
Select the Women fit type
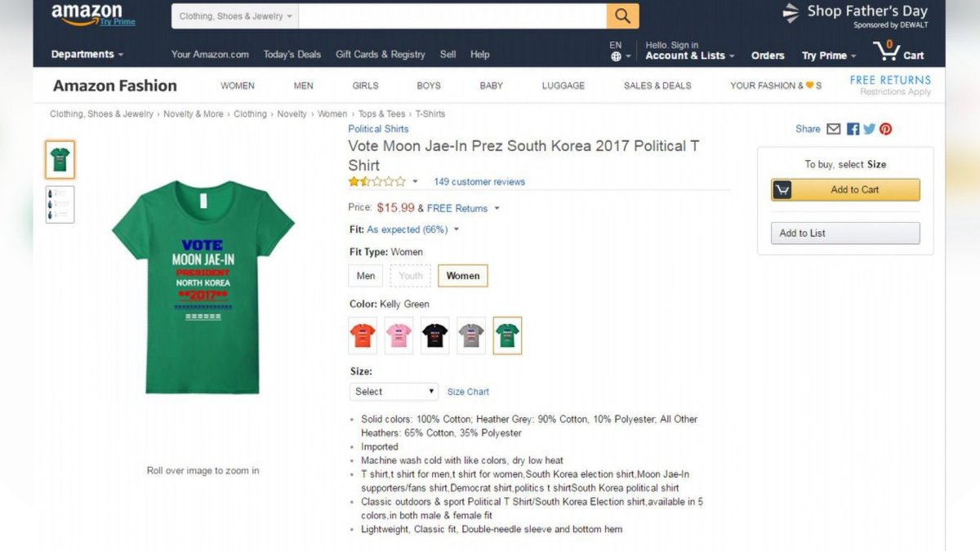[462, 276]
